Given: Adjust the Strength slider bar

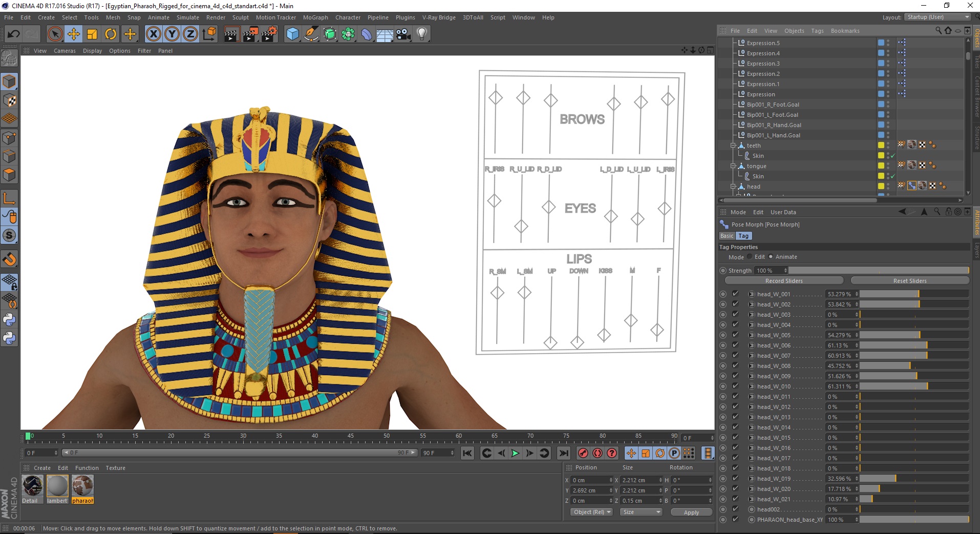Looking at the screenshot, I should pyautogui.click(x=879, y=271).
